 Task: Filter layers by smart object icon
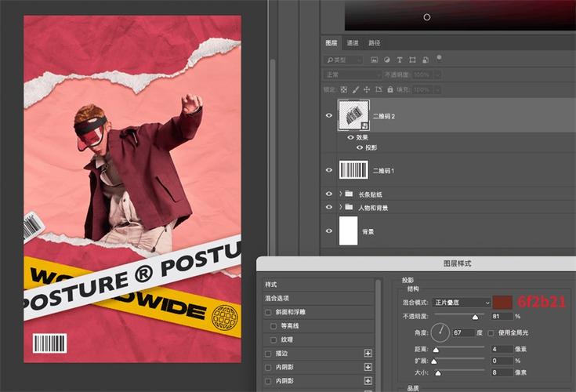(426, 60)
